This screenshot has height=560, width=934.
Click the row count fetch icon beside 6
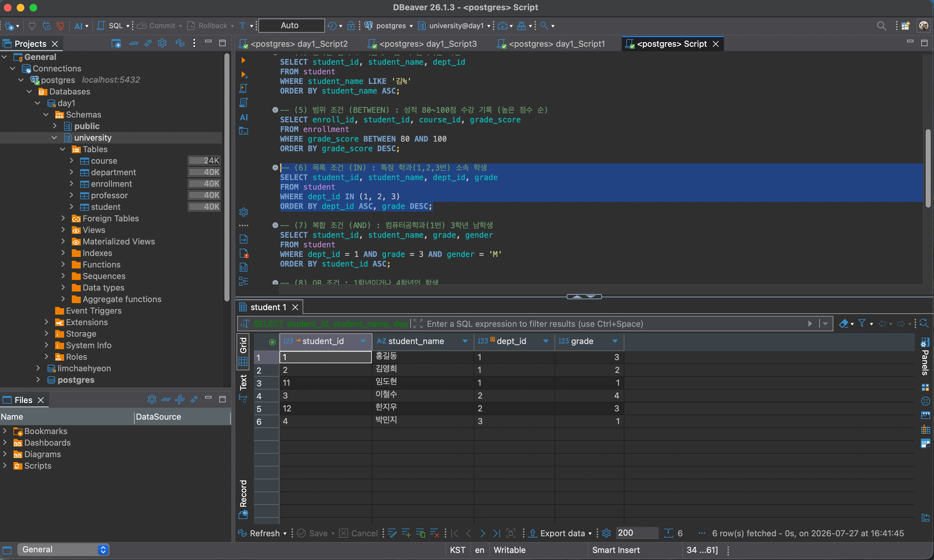(669, 533)
